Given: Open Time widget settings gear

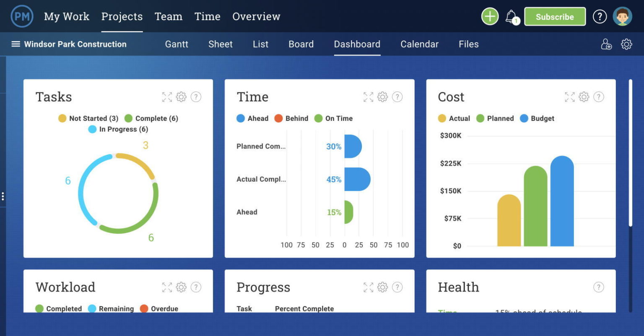Looking at the screenshot, I should point(382,97).
